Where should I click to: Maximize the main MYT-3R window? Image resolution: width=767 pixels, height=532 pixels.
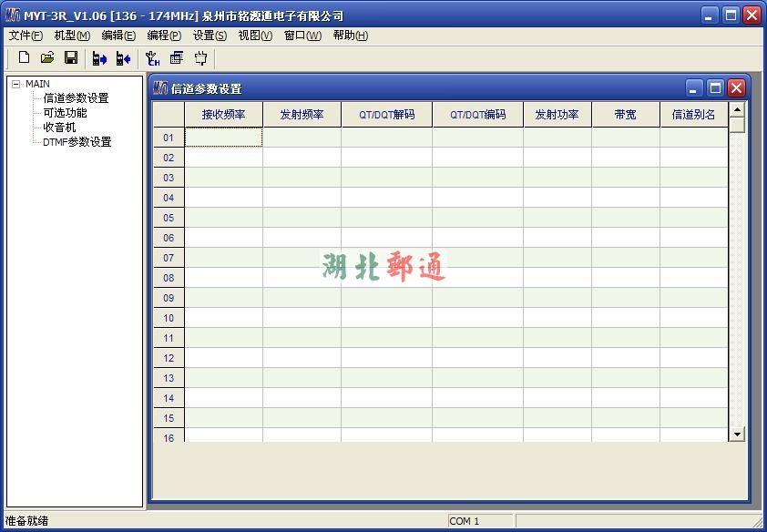[x=731, y=15]
